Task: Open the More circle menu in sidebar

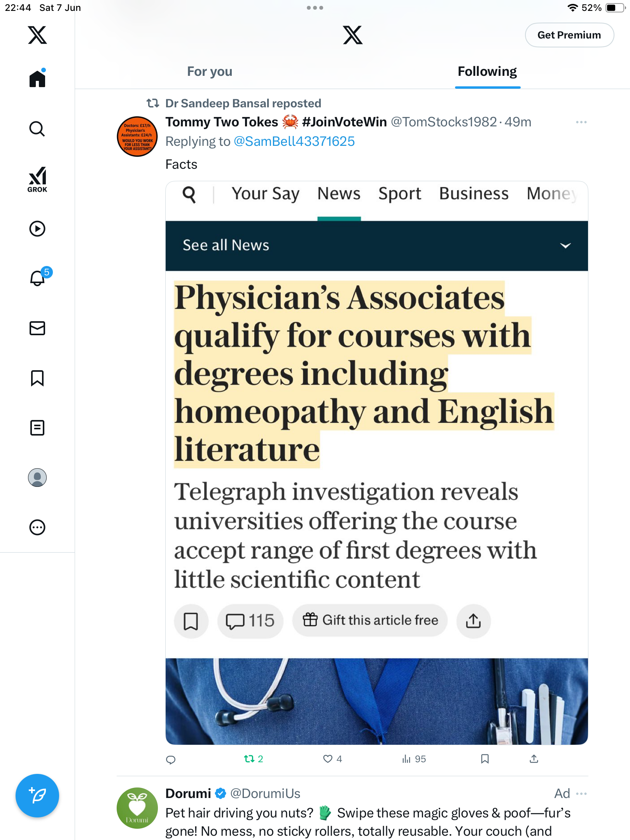Action: [37, 527]
